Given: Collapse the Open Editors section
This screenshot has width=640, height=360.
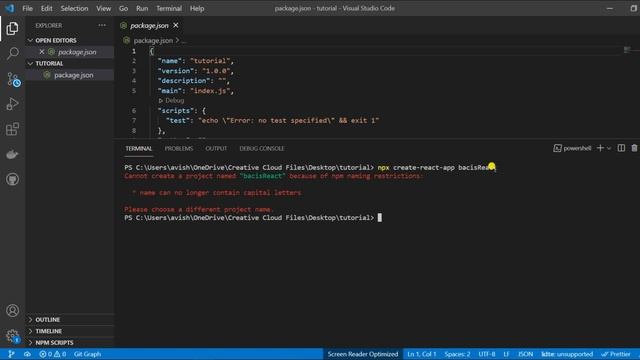Looking at the screenshot, I should 30,40.
